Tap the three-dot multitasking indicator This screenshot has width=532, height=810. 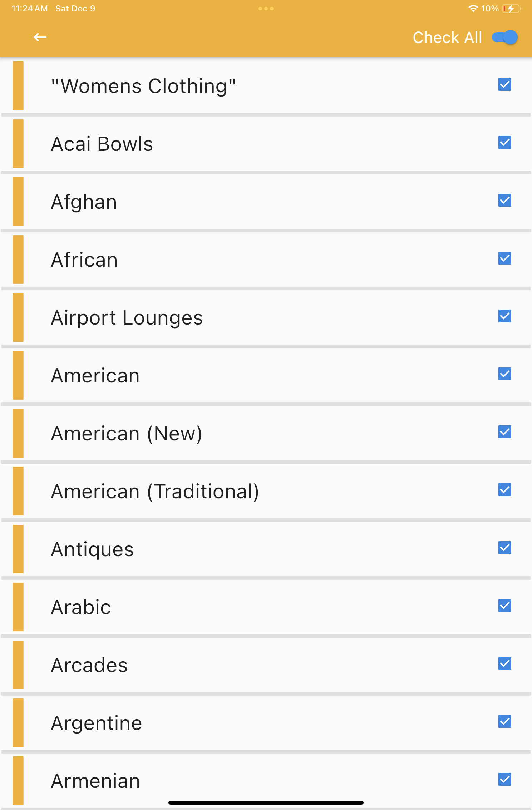[x=266, y=9]
